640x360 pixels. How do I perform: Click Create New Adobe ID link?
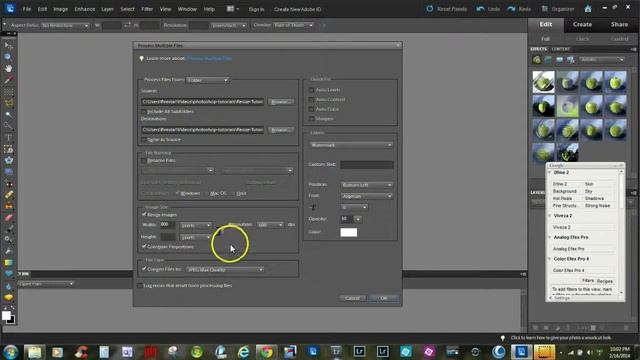297,9
